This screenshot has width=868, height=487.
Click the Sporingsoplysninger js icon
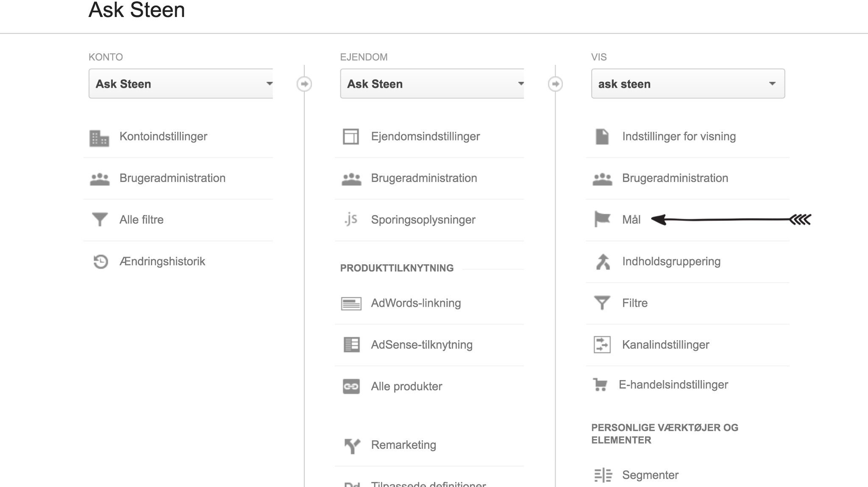click(x=351, y=219)
